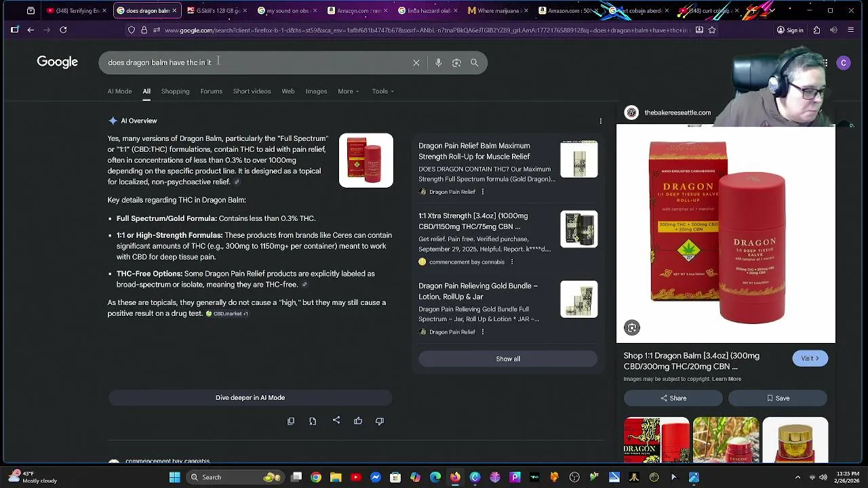Image resolution: width=868 pixels, height=488 pixels.
Task: Switch to AI Mode tab
Action: pyautogui.click(x=119, y=91)
